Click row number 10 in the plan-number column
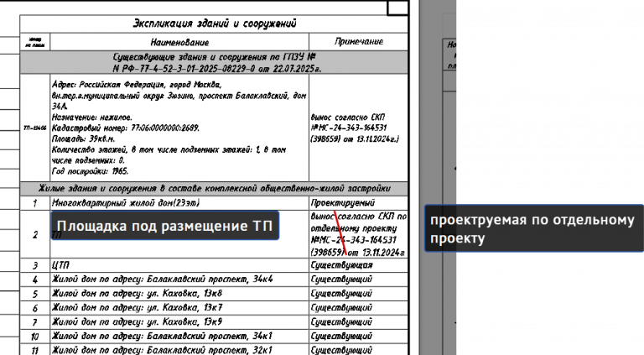Image resolution: width=644 pixels, height=355 pixels. point(35,337)
